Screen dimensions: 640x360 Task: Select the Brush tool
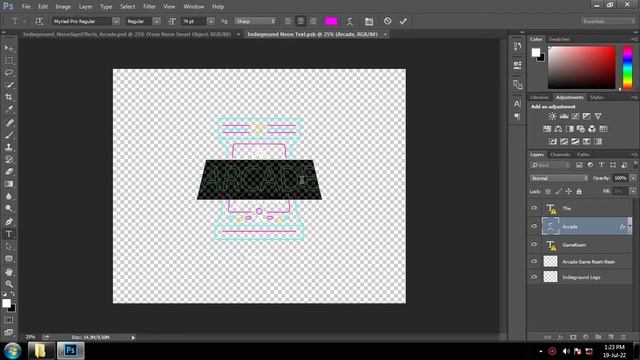tap(9, 135)
